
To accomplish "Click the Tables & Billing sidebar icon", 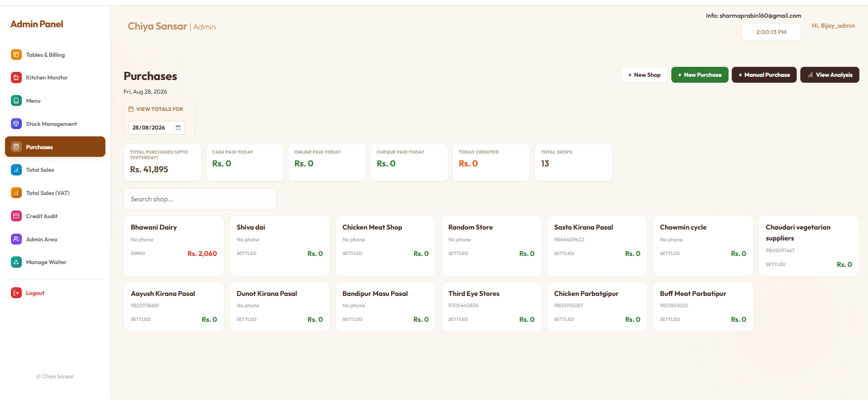I will pyautogui.click(x=16, y=55).
